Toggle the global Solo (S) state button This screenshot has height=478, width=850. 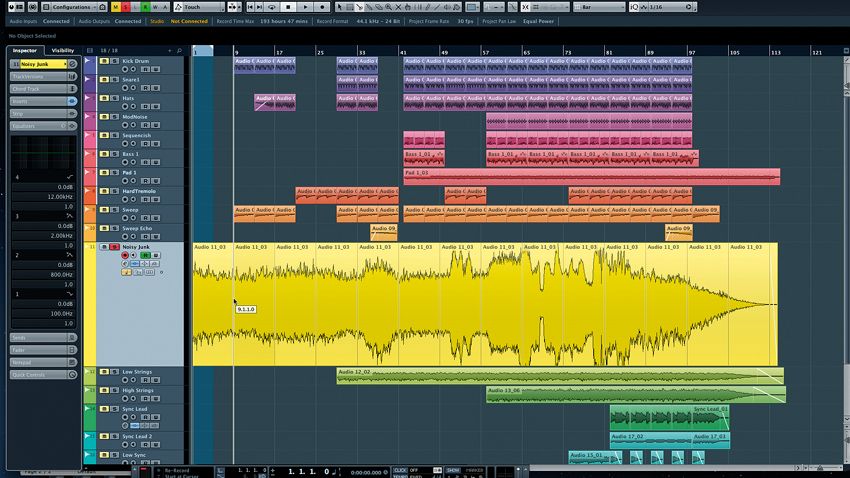pos(127,7)
